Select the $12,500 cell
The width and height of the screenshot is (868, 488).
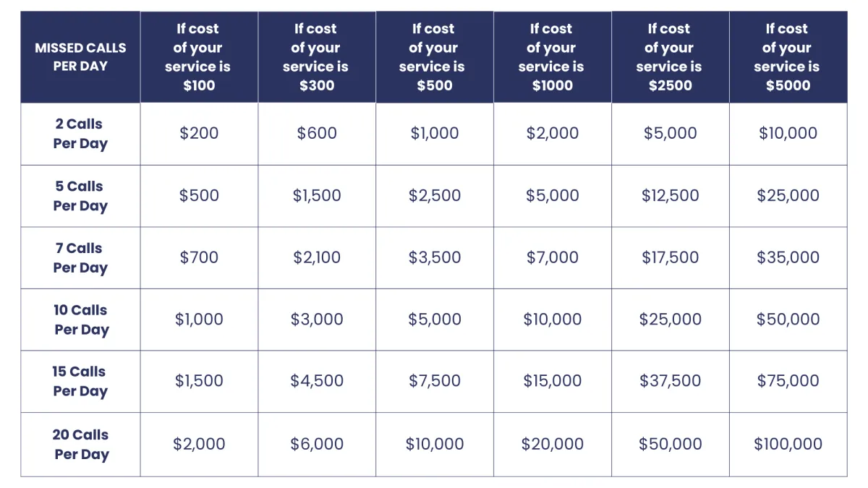[671, 196]
